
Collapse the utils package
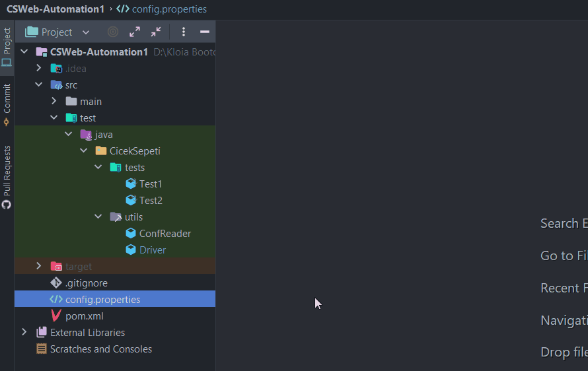pyautogui.click(x=98, y=217)
